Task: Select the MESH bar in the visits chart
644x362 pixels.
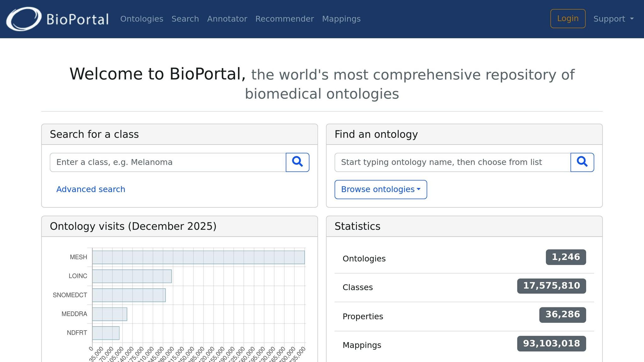Action: click(x=198, y=257)
